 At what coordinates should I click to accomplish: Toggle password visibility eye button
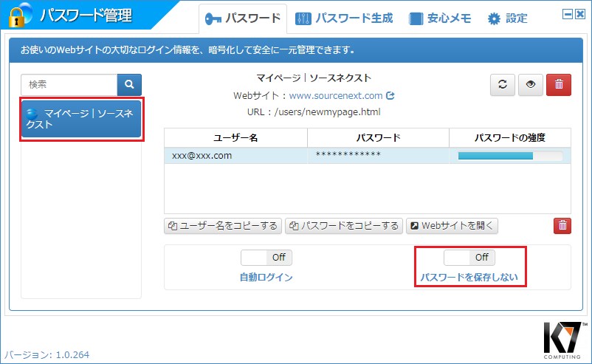pyautogui.click(x=531, y=85)
